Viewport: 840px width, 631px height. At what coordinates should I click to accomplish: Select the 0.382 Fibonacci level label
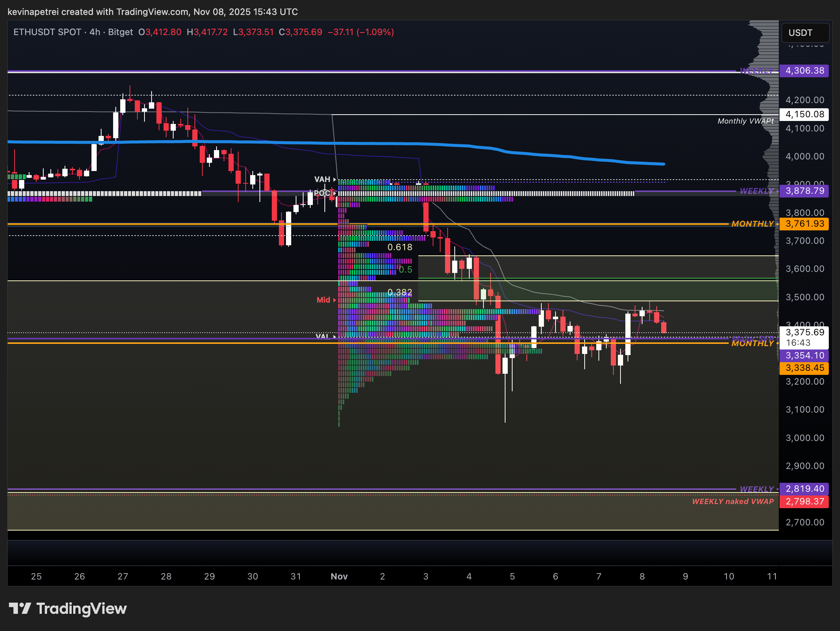(399, 292)
